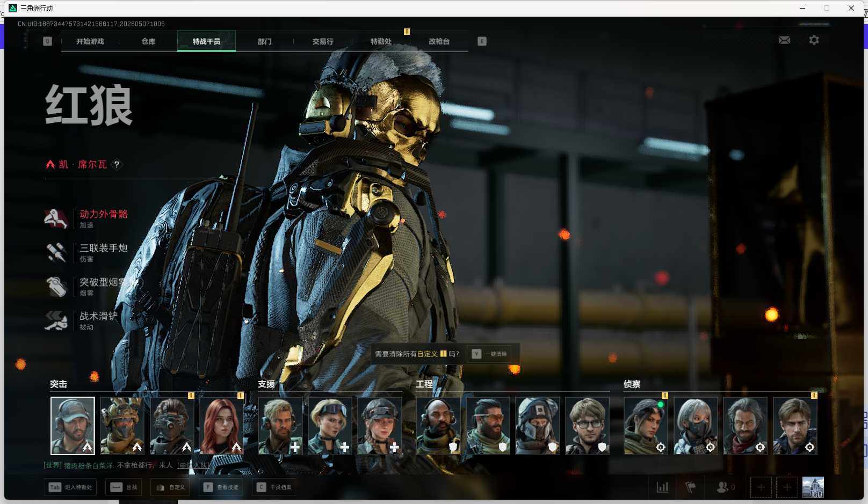The height and width of the screenshot is (504, 868).
Task: Click the 一键清除 button
Action: click(x=489, y=354)
